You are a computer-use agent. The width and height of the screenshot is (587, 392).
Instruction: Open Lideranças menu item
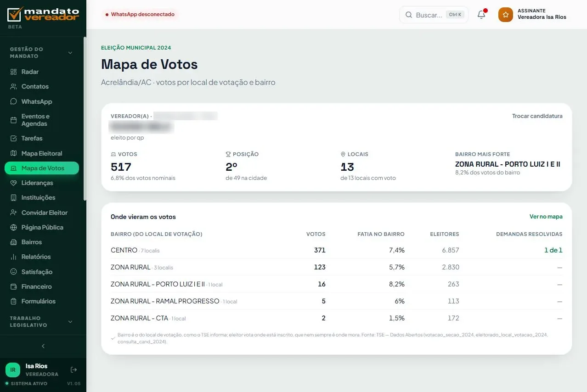(x=42, y=183)
